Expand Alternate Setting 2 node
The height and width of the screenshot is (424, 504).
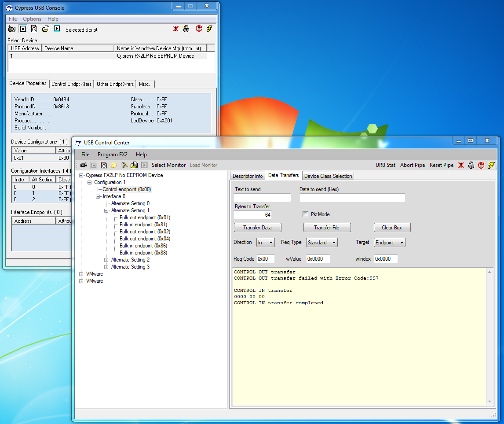point(106,260)
